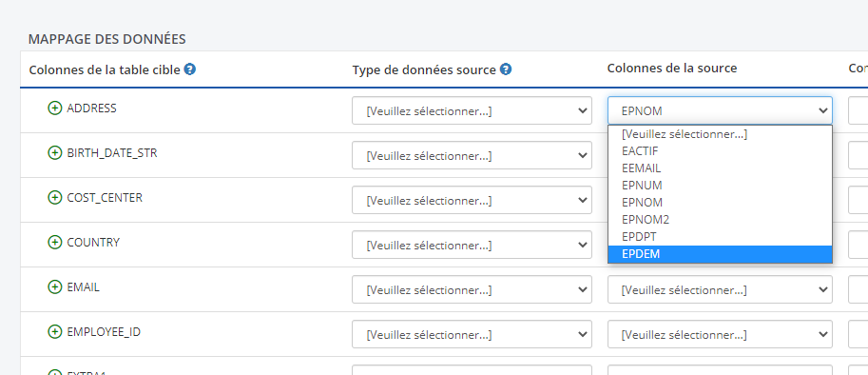Click the COST_CENTER column name
Image resolution: width=868 pixels, height=375 pixels.
[105, 198]
